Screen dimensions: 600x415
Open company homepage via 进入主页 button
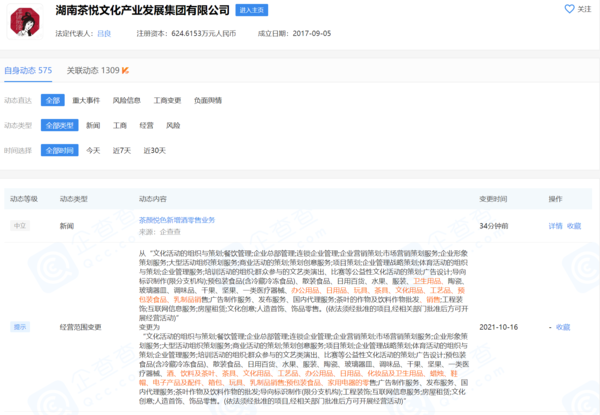pyautogui.click(x=251, y=10)
